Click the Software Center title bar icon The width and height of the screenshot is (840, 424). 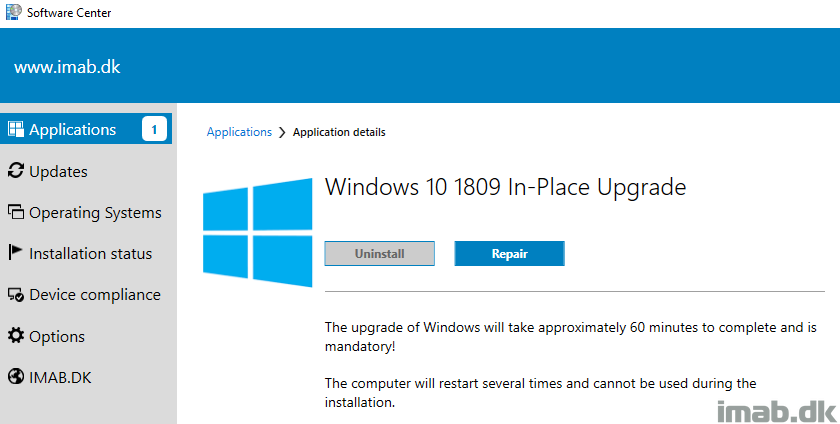(14, 11)
